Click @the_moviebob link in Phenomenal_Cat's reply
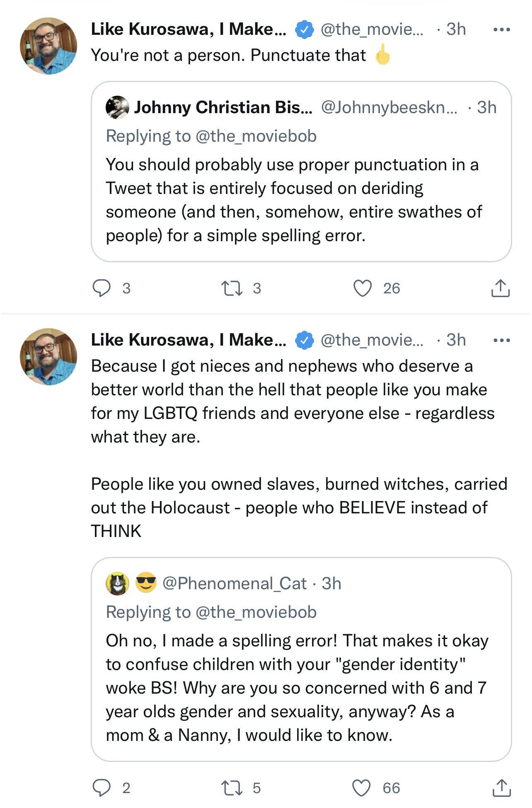The width and height of the screenshot is (532, 808). tap(256, 612)
